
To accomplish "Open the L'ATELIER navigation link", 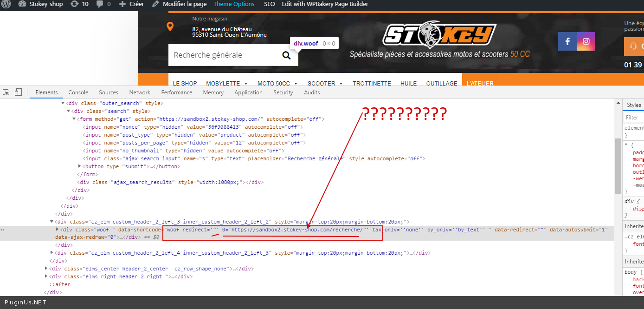I will pos(480,84).
